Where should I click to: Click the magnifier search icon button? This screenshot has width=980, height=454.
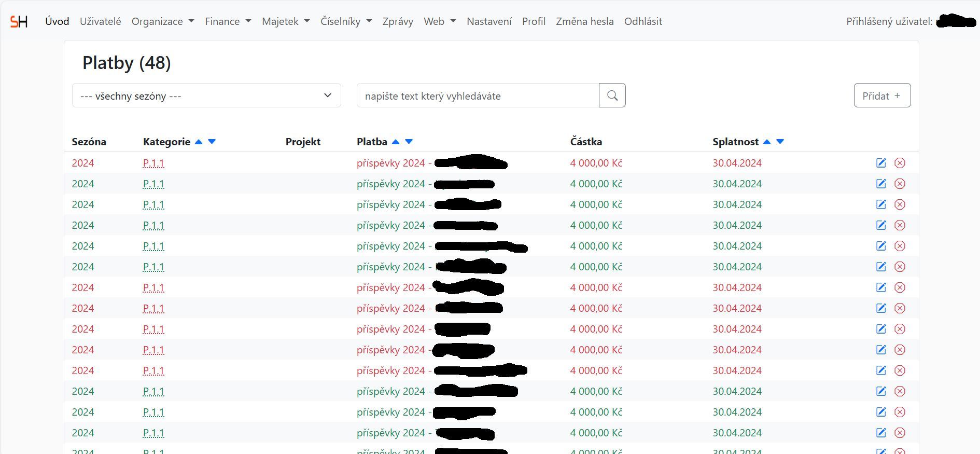(x=612, y=95)
